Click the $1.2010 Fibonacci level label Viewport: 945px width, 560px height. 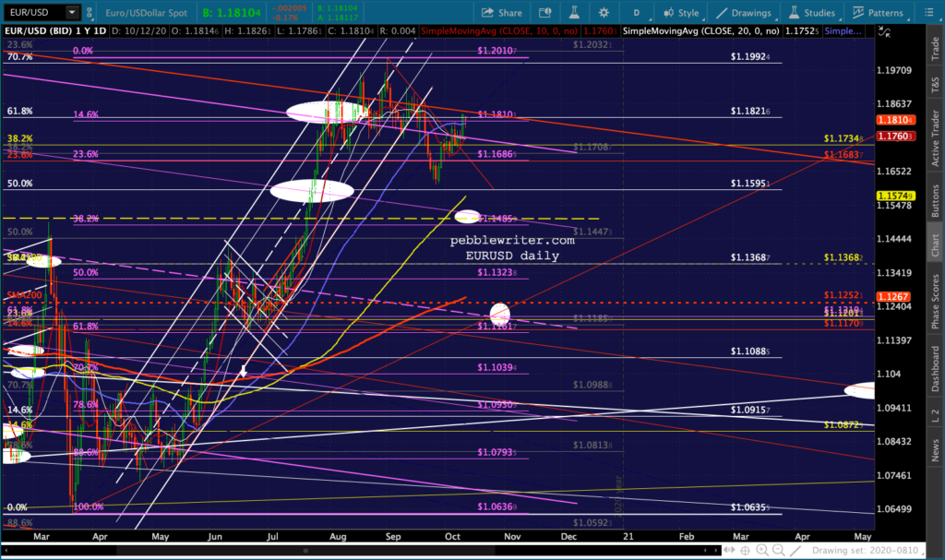click(x=497, y=51)
